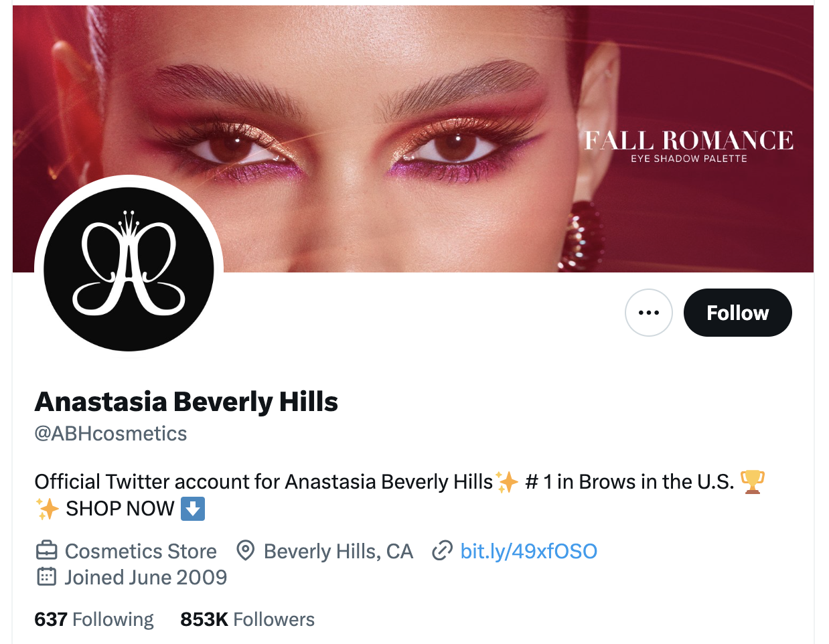Click the briefcase Cosmetics Store icon

click(46, 551)
